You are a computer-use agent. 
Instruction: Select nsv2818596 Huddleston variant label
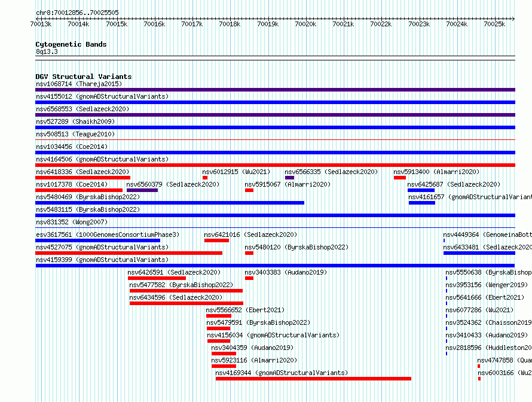click(x=488, y=348)
